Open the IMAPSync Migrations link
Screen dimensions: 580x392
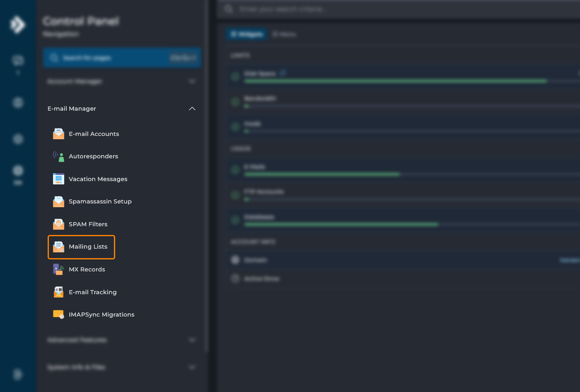click(x=101, y=315)
